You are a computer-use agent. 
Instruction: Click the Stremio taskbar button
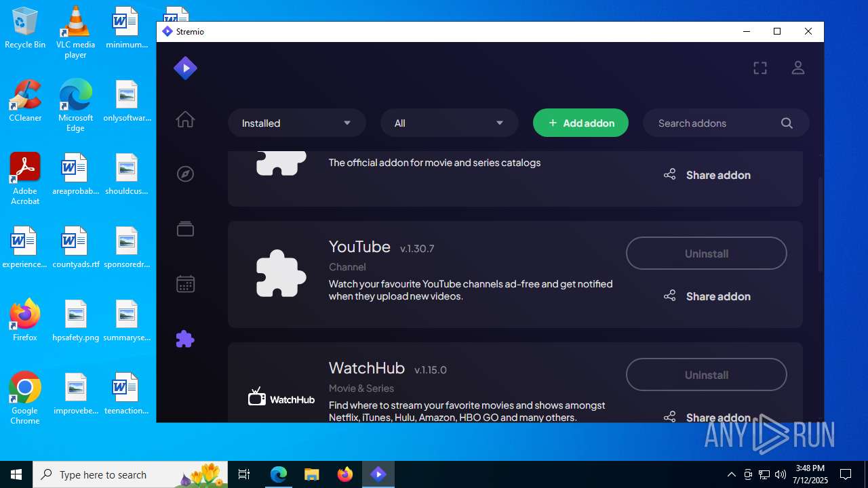[x=378, y=474]
